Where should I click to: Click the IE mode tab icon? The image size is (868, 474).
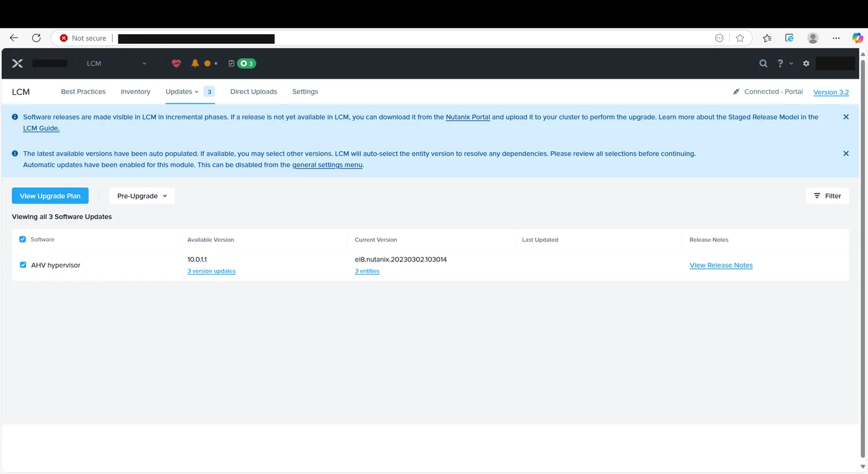pyautogui.click(x=789, y=38)
